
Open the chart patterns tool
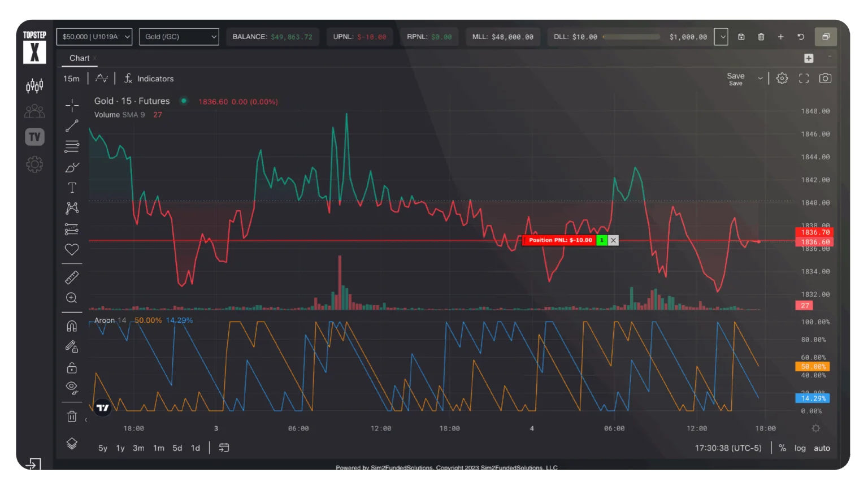pyautogui.click(x=72, y=208)
